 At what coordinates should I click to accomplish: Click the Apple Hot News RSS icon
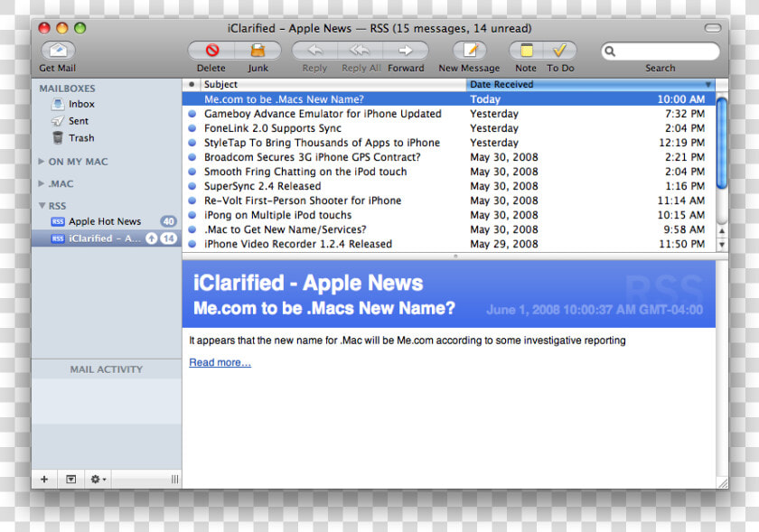58,221
